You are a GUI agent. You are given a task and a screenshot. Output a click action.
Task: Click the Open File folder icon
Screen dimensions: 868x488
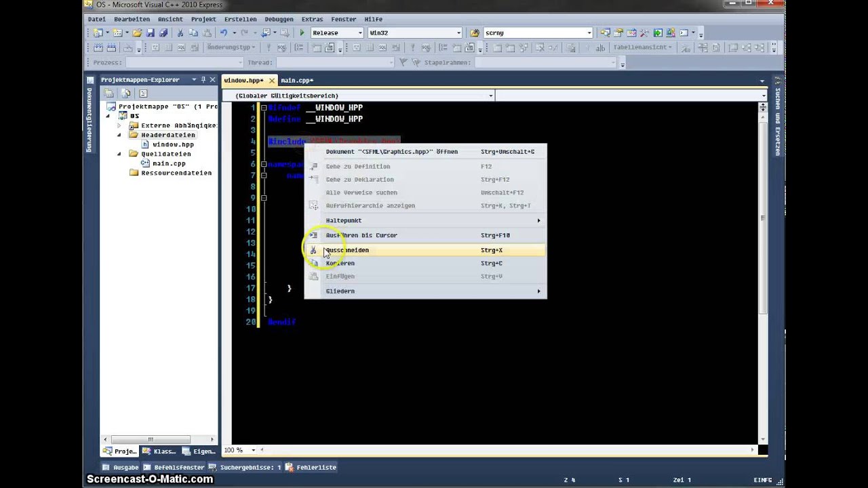click(x=137, y=33)
